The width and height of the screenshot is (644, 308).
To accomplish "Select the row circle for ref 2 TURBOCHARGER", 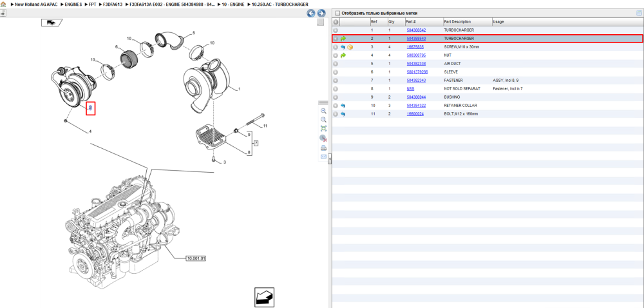I will 336,39.
